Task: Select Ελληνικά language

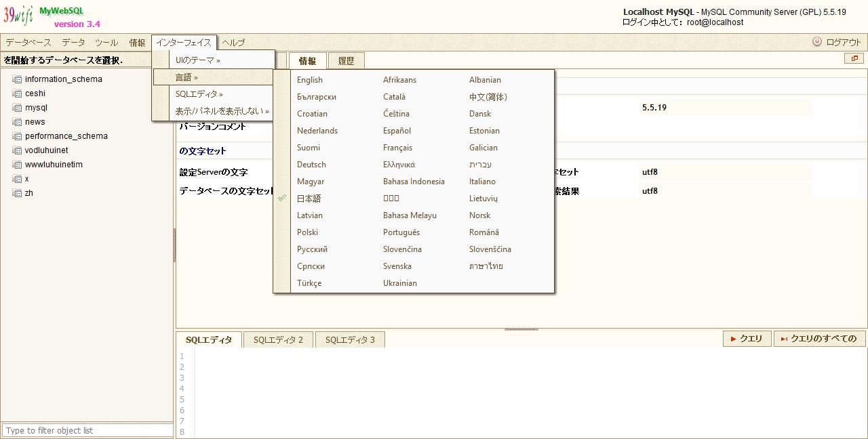Action: pyautogui.click(x=399, y=165)
